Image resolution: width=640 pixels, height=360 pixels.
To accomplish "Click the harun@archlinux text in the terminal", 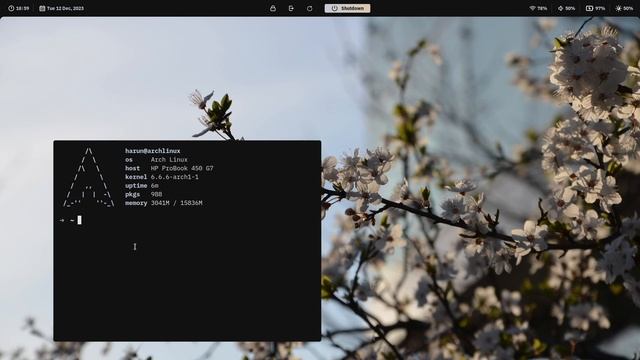I will pos(153,151).
